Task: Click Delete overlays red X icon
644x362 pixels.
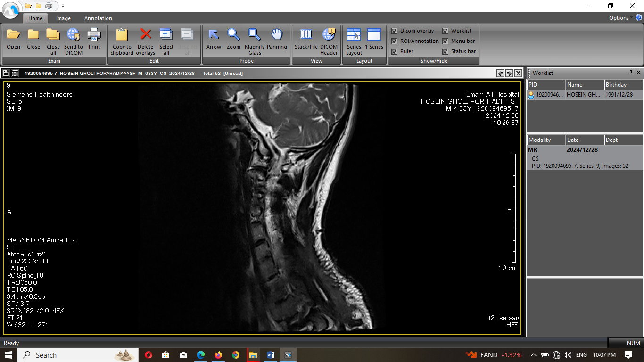Action: [146, 41]
